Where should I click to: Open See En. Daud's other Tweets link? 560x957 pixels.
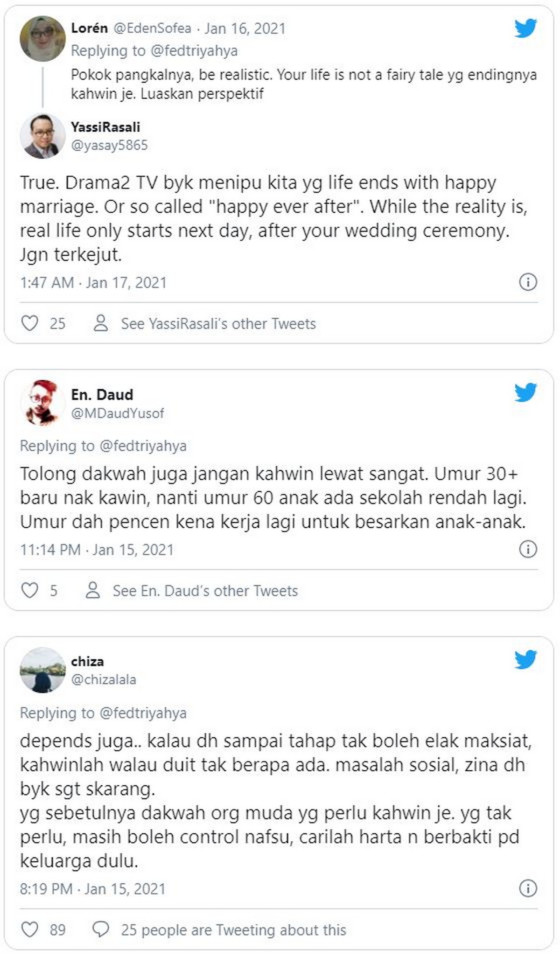tap(205, 591)
